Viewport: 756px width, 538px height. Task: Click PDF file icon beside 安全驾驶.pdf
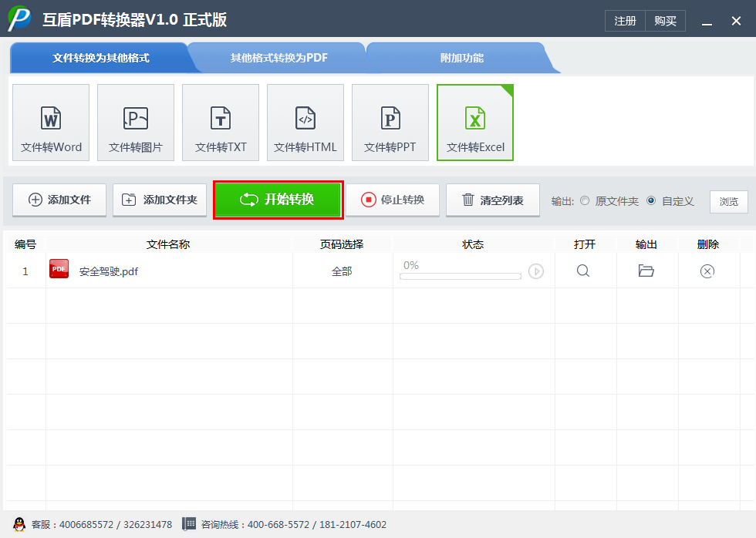tap(59, 271)
